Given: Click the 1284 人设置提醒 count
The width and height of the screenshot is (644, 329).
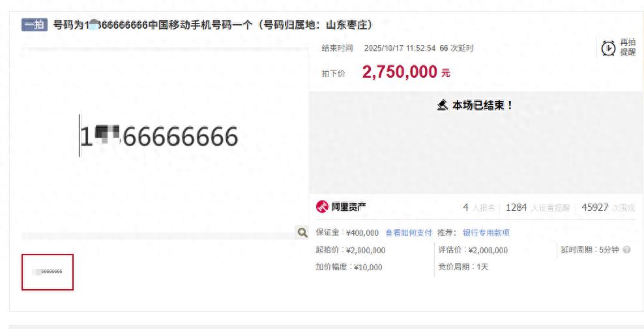Looking at the screenshot, I should (538, 208).
